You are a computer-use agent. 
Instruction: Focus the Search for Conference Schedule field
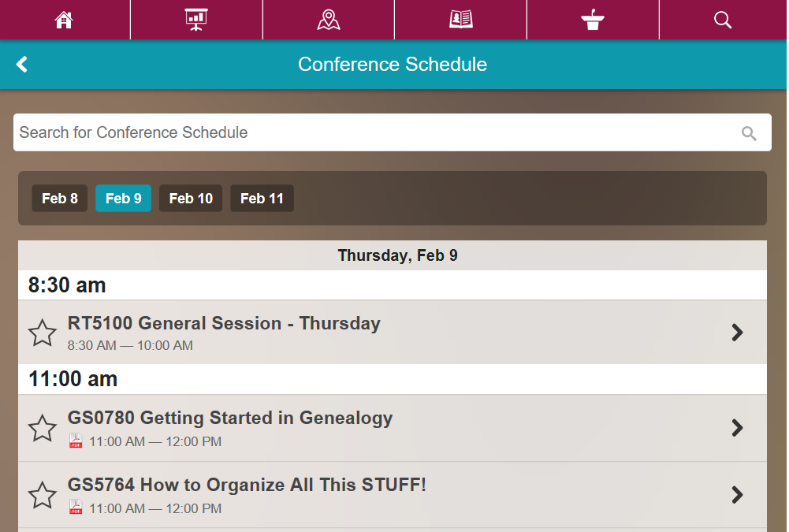point(393,132)
